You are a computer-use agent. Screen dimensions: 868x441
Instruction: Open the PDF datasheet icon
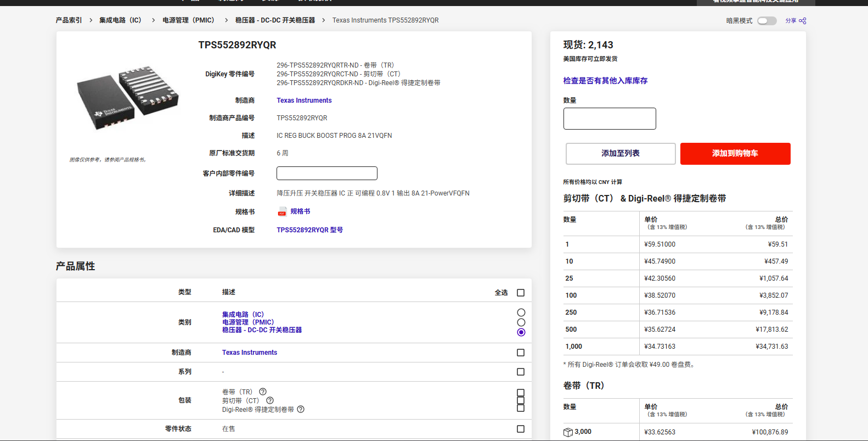[282, 212]
